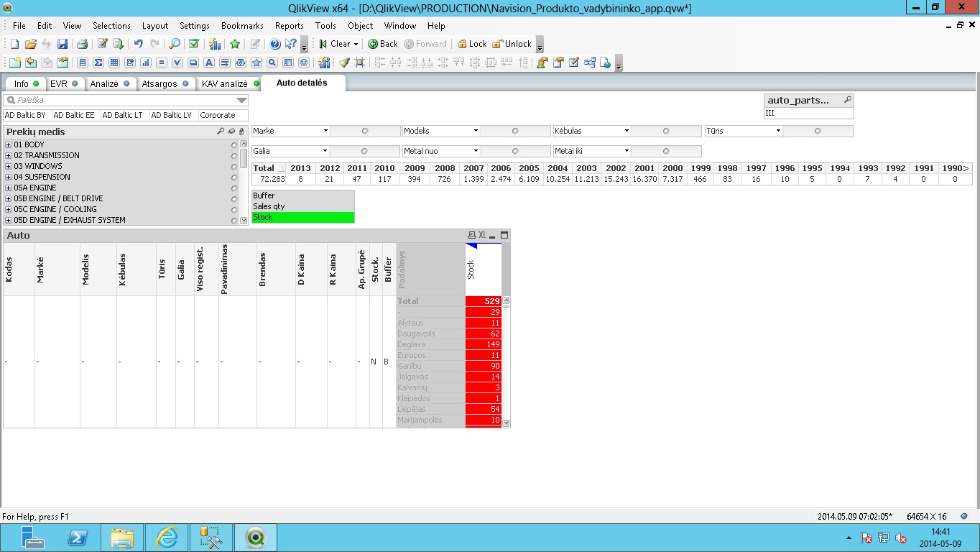Open the Selections menu
Viewport: 980px width, 552px height.
pos(111,26)
